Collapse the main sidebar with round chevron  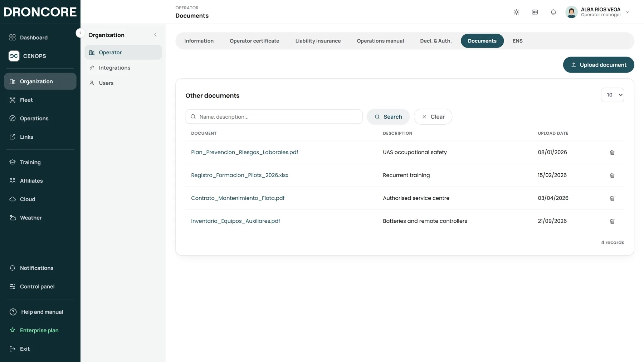tap(80, 33)
